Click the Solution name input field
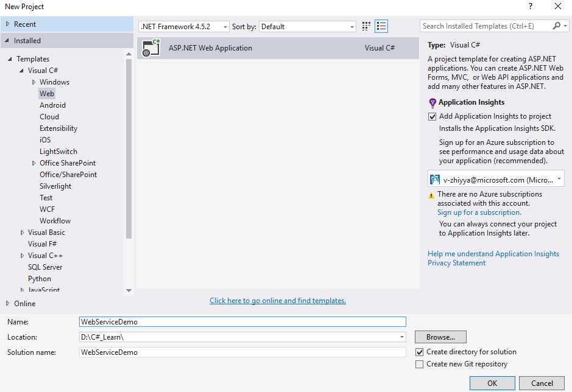Viewport: 572px width, 392px height. (x=242, y=352)
